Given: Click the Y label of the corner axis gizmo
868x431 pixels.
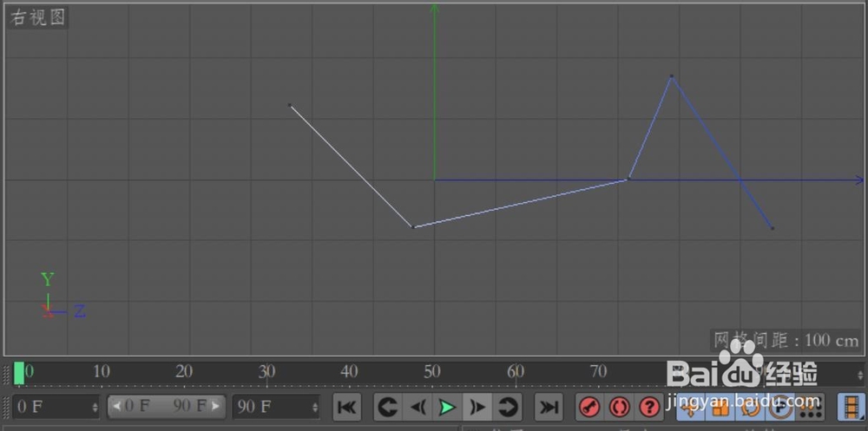Looking at the screenshot, I should (x=48, y=280).
